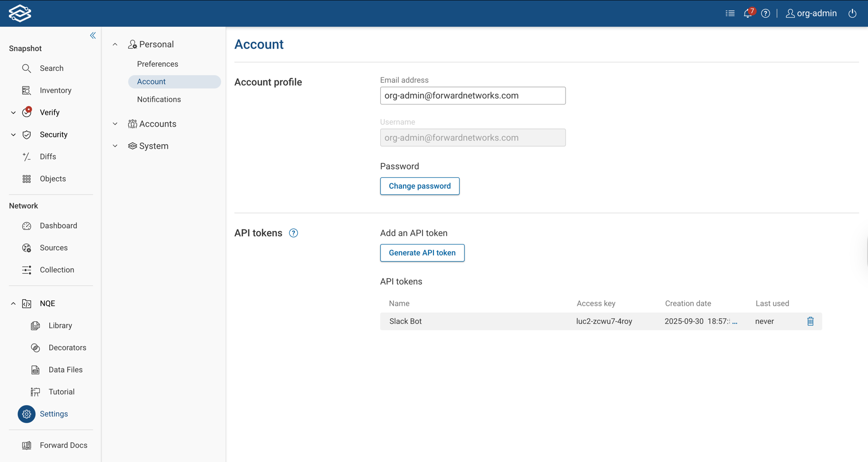Click Generate API token

422,253
